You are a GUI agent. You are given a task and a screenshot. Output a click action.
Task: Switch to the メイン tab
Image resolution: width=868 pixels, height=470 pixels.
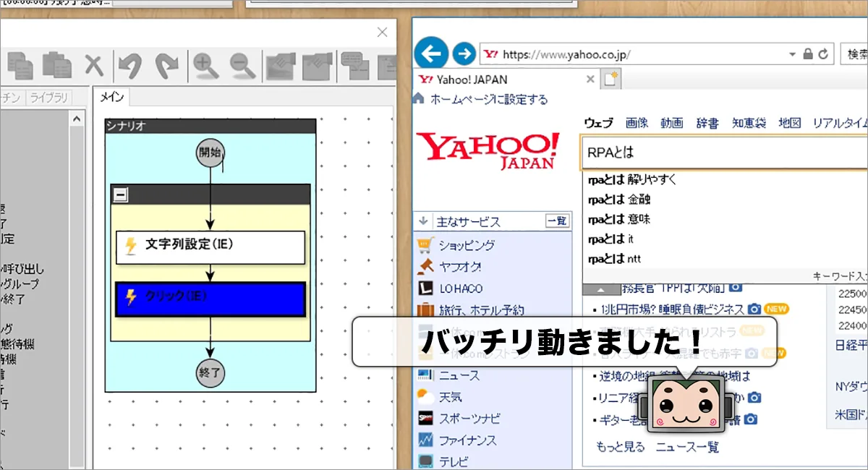pos(111,98)
